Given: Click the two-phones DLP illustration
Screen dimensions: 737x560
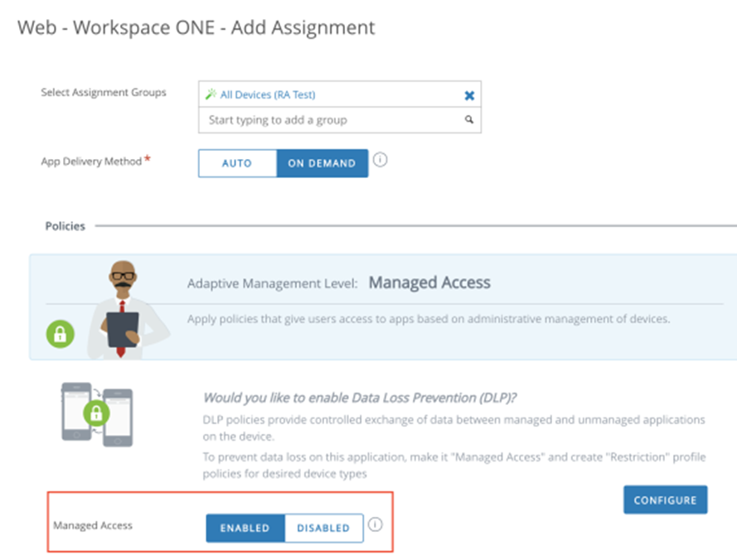Looking at the screenshot, I should 97,415.
